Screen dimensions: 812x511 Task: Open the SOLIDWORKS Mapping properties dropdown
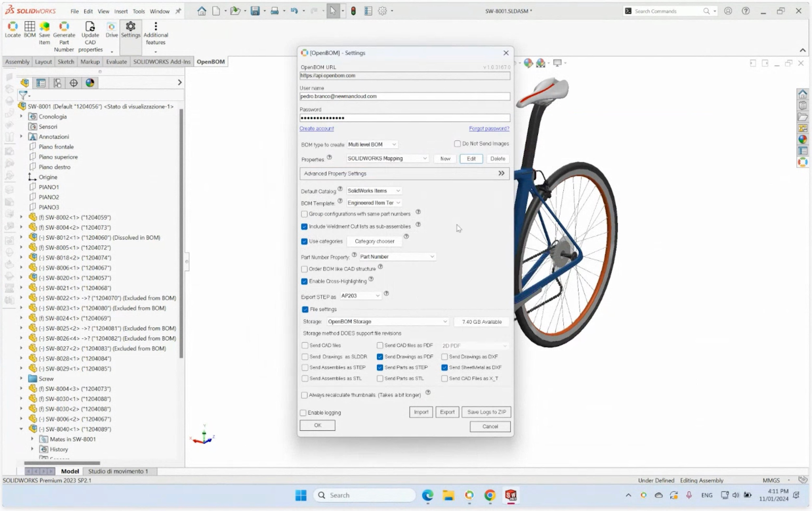coord(387,158)
